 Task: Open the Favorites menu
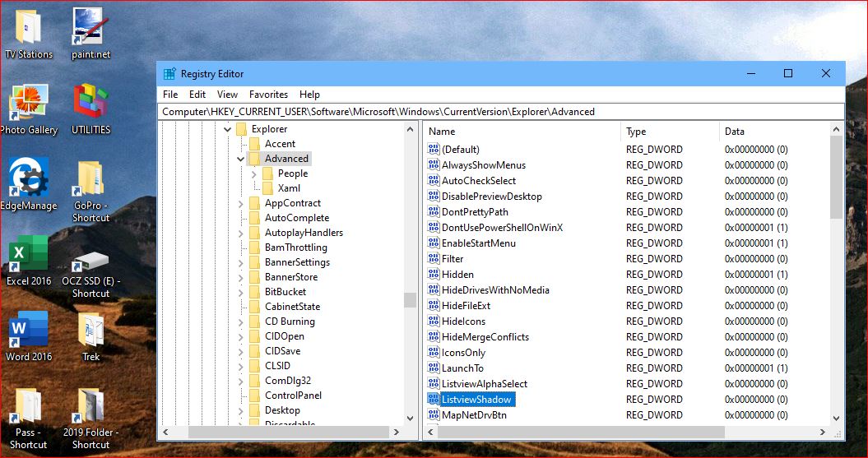pos(268,95)
